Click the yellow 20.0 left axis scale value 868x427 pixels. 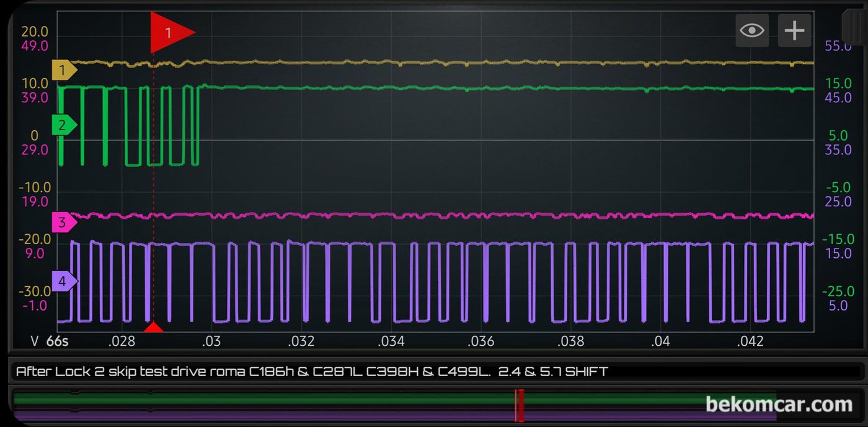[x=35, y=32]
